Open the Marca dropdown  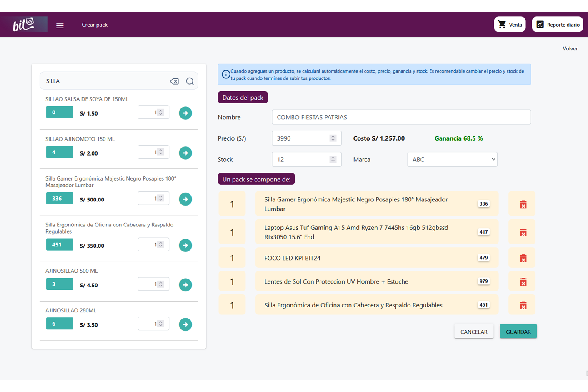452,159
